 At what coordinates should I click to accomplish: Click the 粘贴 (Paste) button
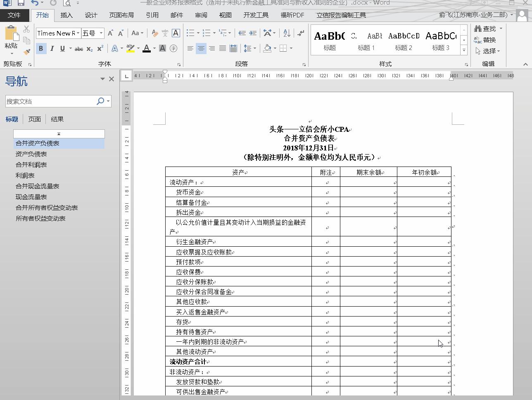(x=11, y=40)
